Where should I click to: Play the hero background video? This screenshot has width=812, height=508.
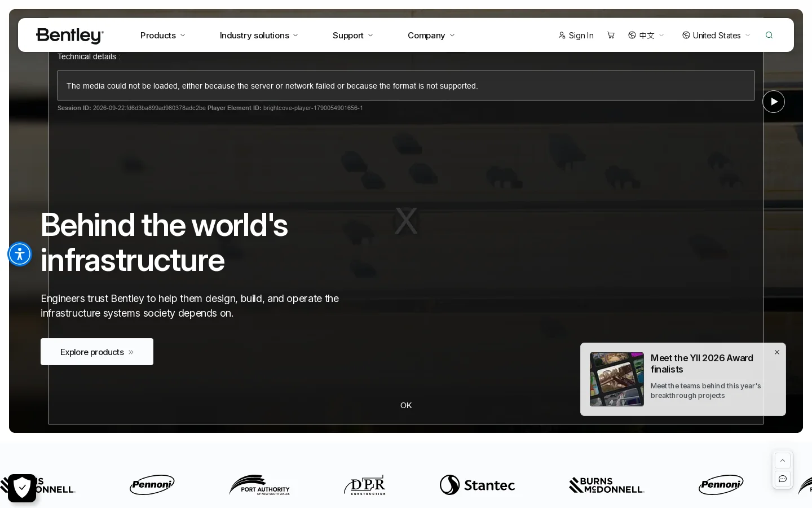click(x=774, y=102)
